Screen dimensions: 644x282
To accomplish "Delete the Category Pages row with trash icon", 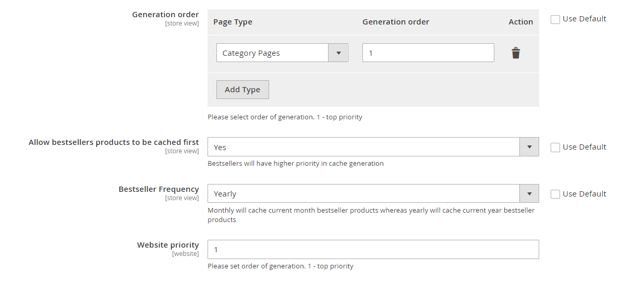I will [x=515, y=53].
